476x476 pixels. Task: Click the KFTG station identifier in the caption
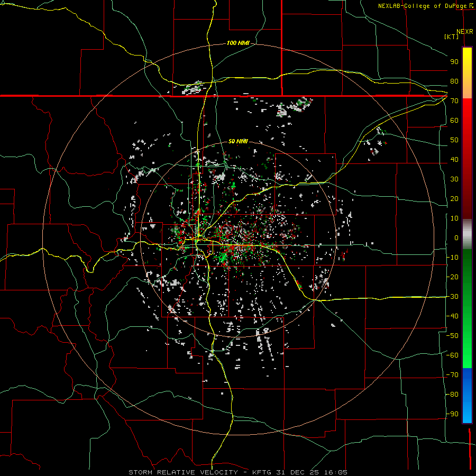tap(262, 472)
